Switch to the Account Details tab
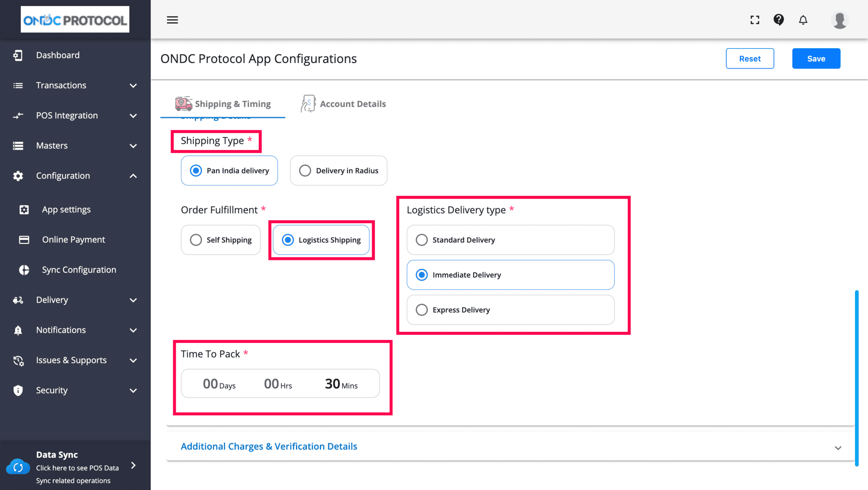The image size is (868, 490). pyautogui.click(x=344, y=104)
